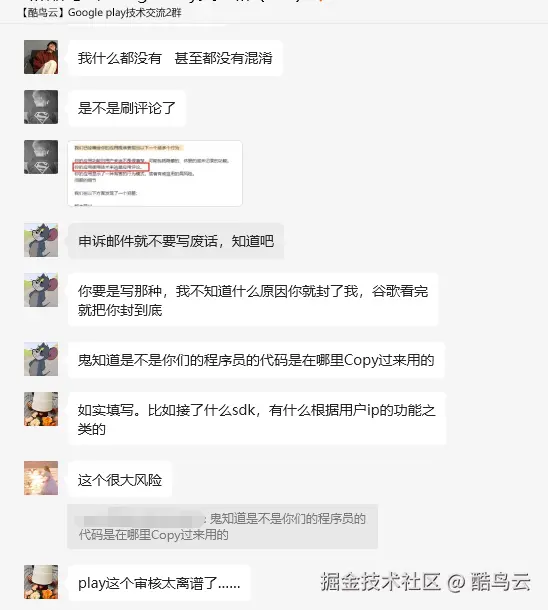The height and width of the screenshot is (610, 548).
Task: Click Superman-shirt avatar beside the image message
Action: [41, 157]
